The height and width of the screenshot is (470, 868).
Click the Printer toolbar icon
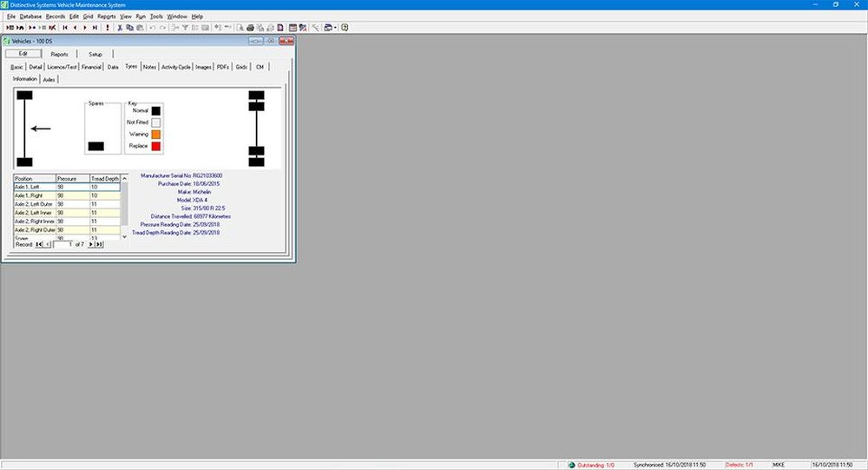[x=250, y=27]
